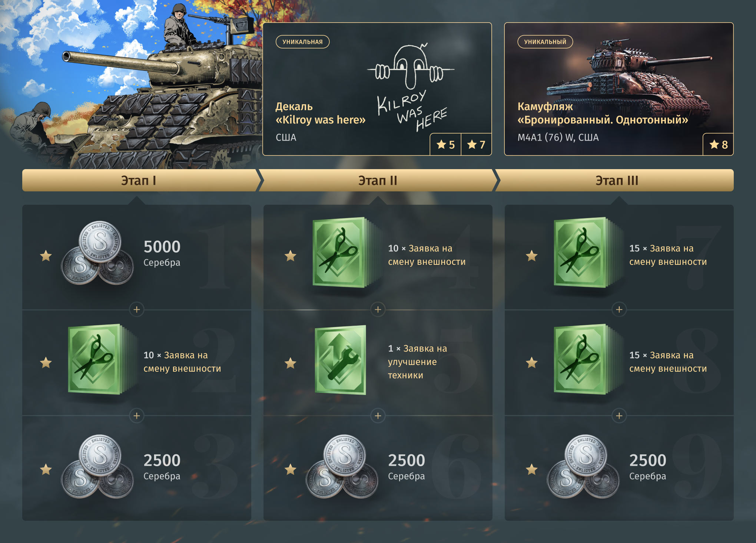The image size is (756, 543).
Task: Click the plus between Stage I rewards 1 and 2
Action: pos(137,309)
